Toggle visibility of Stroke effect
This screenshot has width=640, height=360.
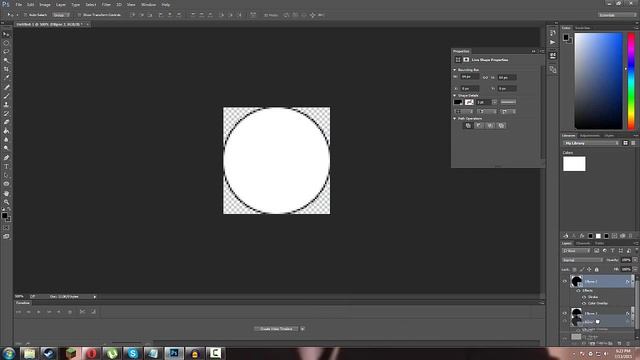pos(584,297)
